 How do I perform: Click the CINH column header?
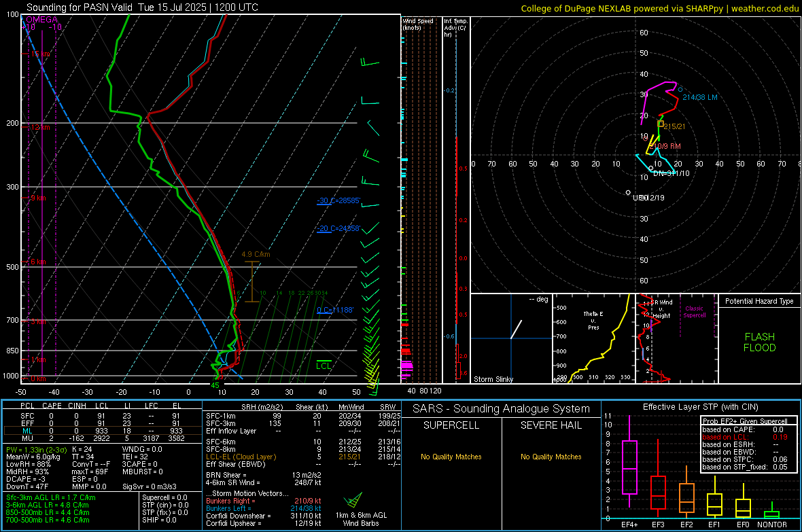(x=77, y=406)
